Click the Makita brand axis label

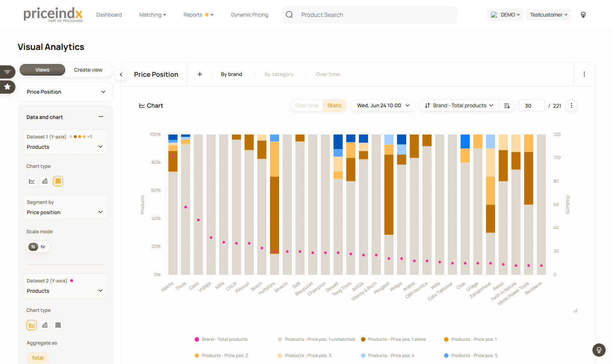pyautogui.click(x=167, y=287)
